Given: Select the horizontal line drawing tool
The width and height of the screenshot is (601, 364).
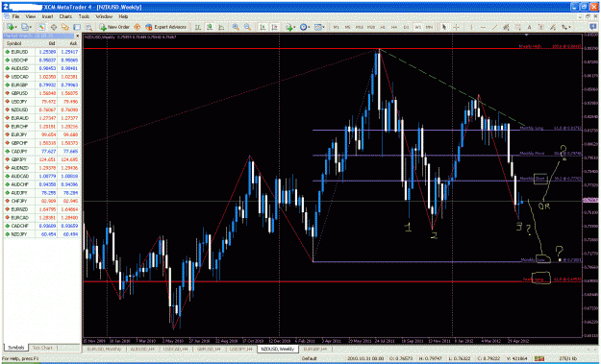Looking at the screenshot, I should pyautogui.click(x=483, y=27).
